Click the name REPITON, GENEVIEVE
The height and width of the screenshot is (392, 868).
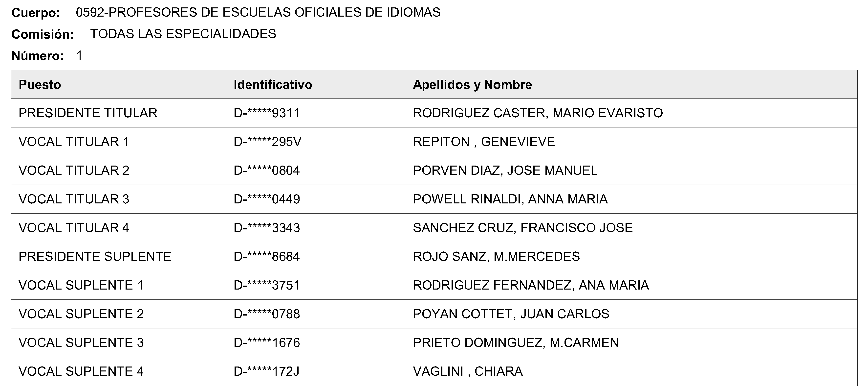(x=483, y=142)
